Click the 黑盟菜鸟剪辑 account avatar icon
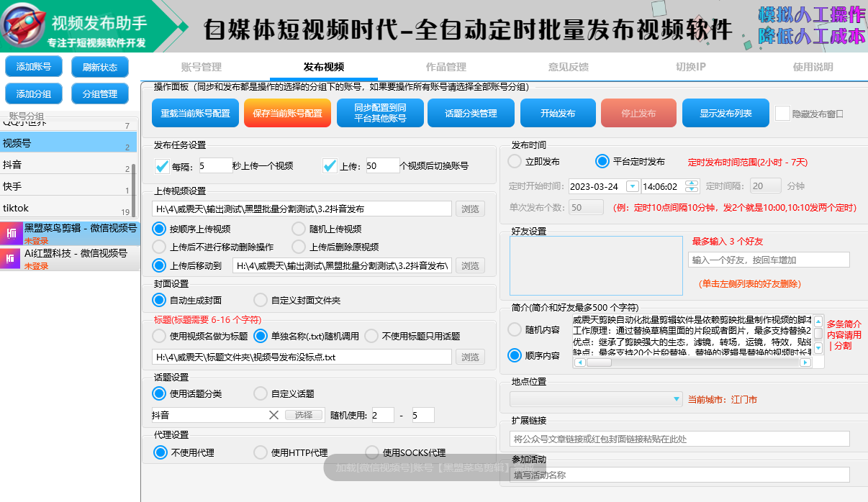This screenshot has height=502, width=868. coord(11,234)
